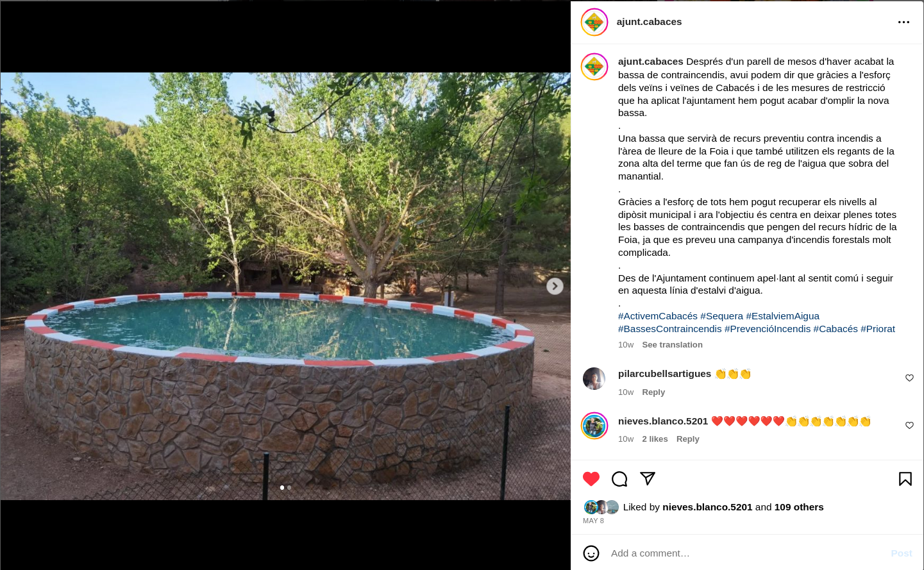Image resolution: width=924 pixels, height=570 pixels.
Task: View the 109 others who liked
Action: (x=799, y=507)
